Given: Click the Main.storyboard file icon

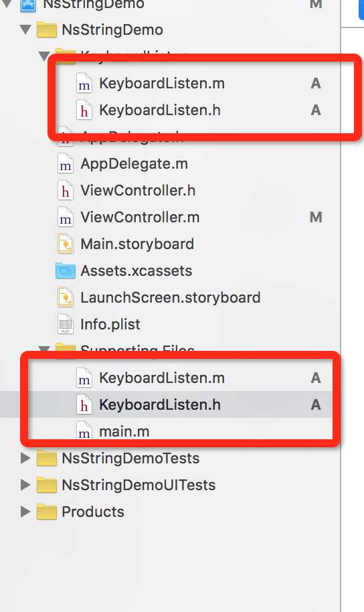Looking at the screenshot, I should (65, 244).
